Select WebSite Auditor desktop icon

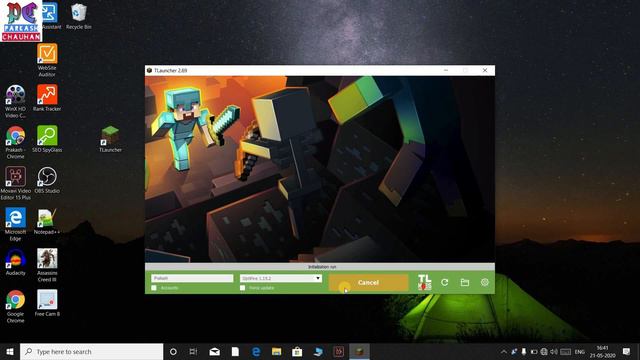click(x=47, y=60)
